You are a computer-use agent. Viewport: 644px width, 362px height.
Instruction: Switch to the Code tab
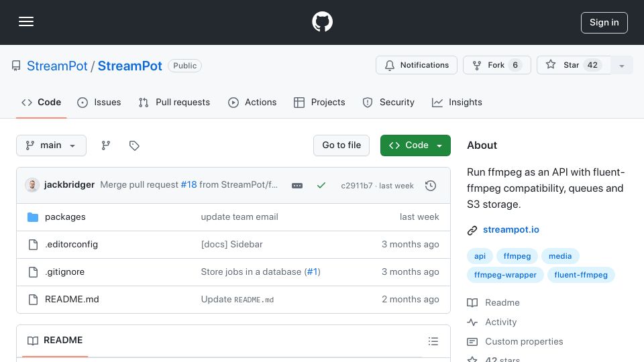coord(41,102)
